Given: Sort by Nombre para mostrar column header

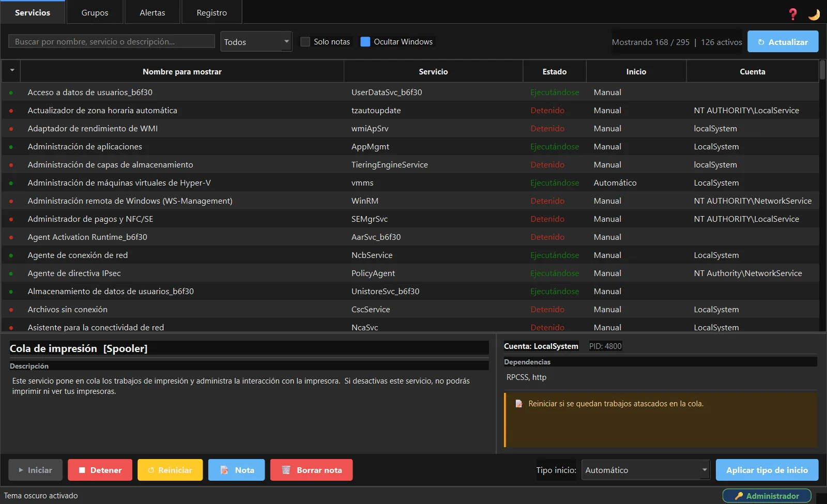Looking at the screenshot, I should pos(182,71).
